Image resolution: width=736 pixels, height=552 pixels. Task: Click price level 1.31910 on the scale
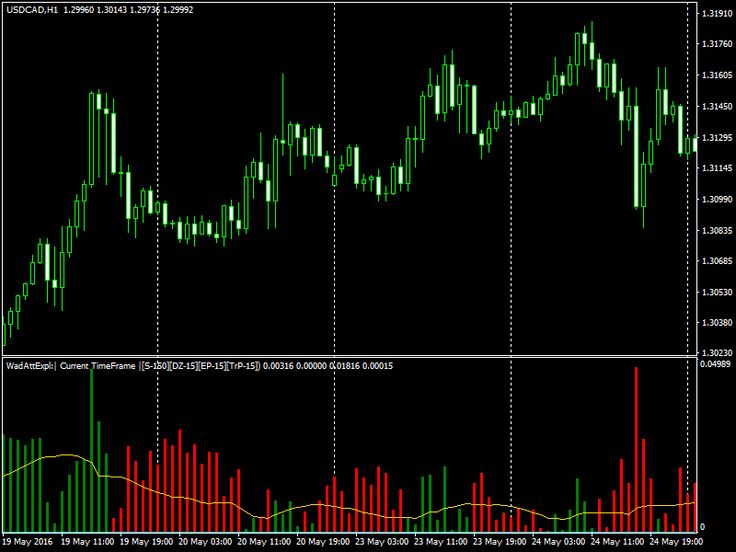(717, 14)
